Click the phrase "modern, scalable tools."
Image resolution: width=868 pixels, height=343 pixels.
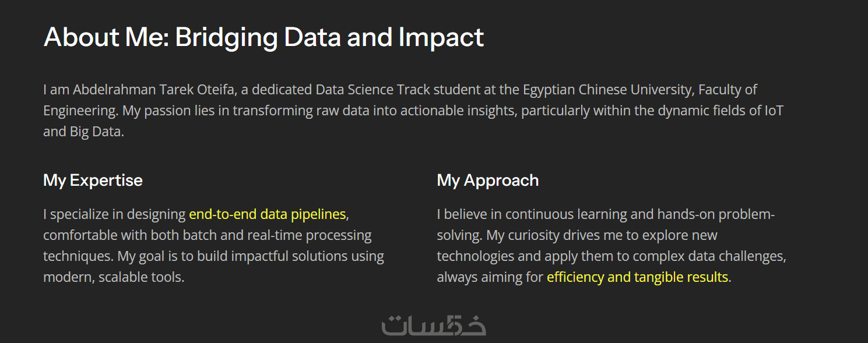[114, 277]
